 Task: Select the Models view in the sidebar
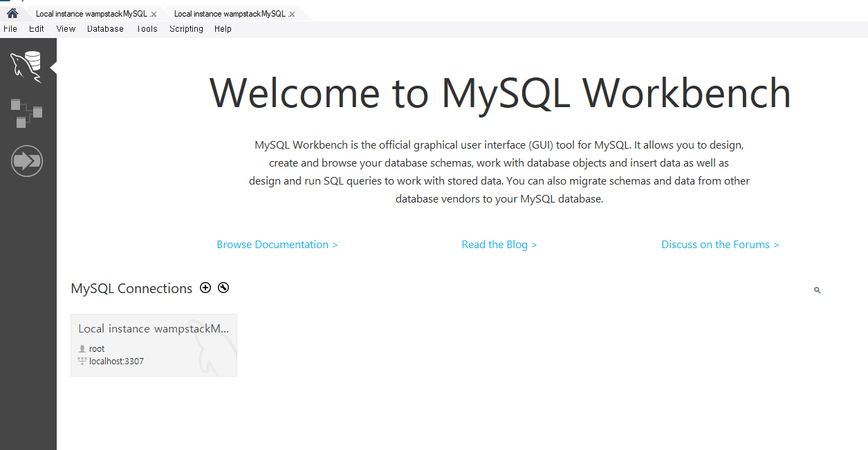(27, 113)
